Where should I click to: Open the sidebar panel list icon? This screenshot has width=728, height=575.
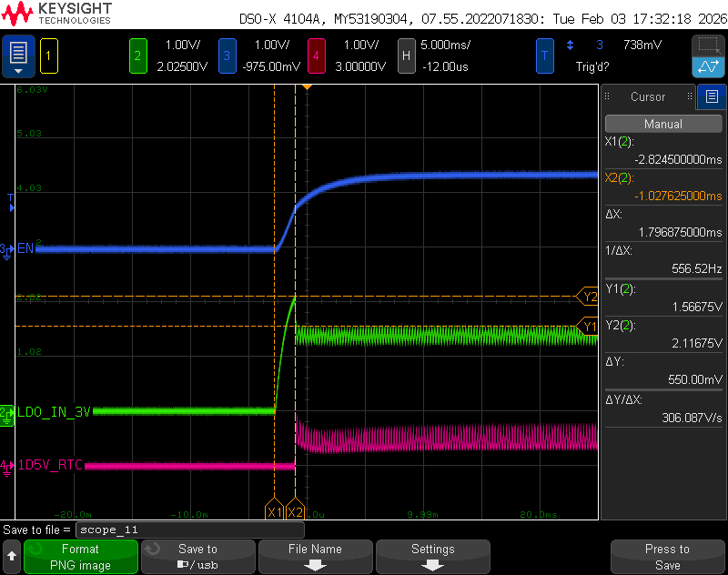[x=712, y=96]
